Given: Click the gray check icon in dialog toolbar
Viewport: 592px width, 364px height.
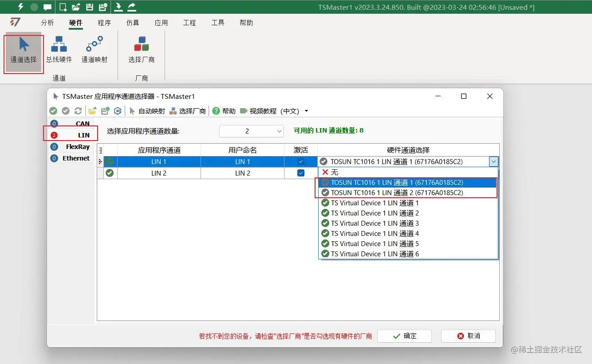Looking at the screenshot, I should coord(66,111).
